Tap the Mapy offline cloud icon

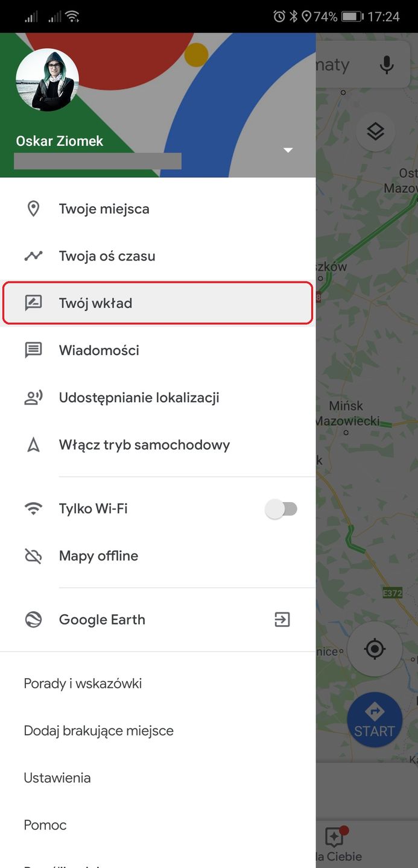tap(33, 556)
